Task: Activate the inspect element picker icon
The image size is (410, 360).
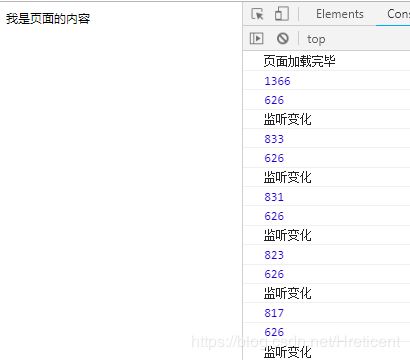Action: 257,14
